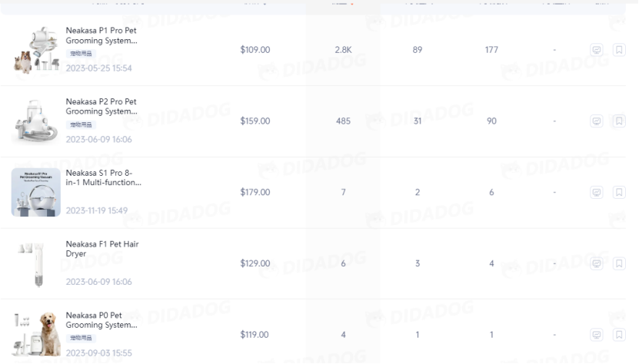Bookmark the Neakasa S1 Pro product
Screen dimensions: 639x364
619,193
